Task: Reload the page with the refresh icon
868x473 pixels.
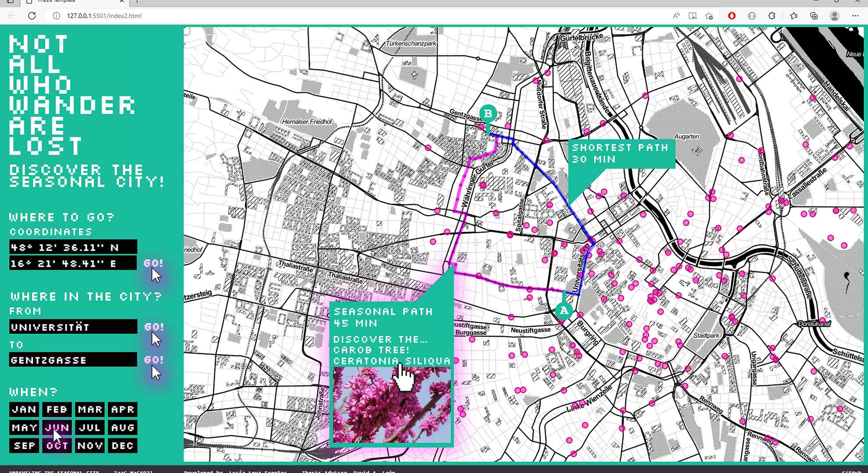Action: click(32, 16)
